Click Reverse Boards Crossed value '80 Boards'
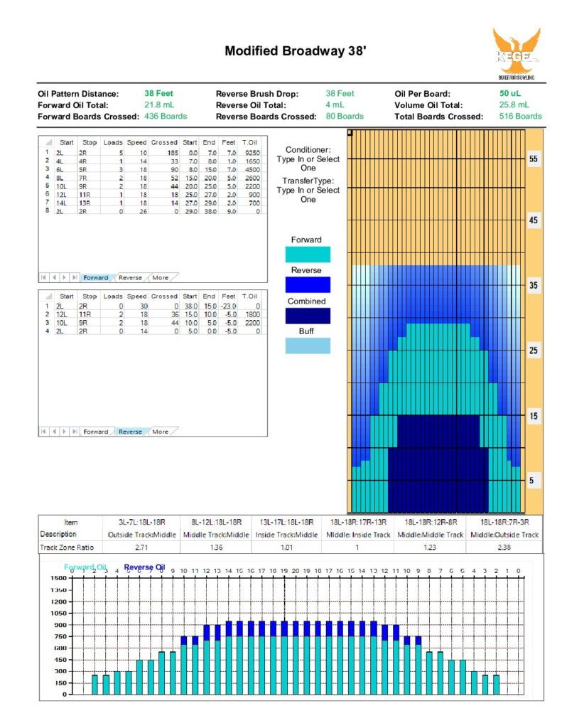 (x=345, y=116)
